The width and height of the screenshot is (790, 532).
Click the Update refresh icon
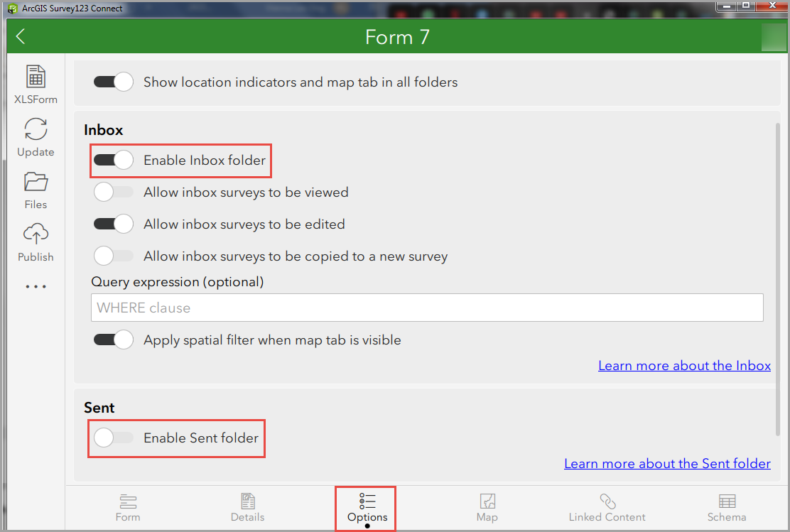tap(36, 129)
